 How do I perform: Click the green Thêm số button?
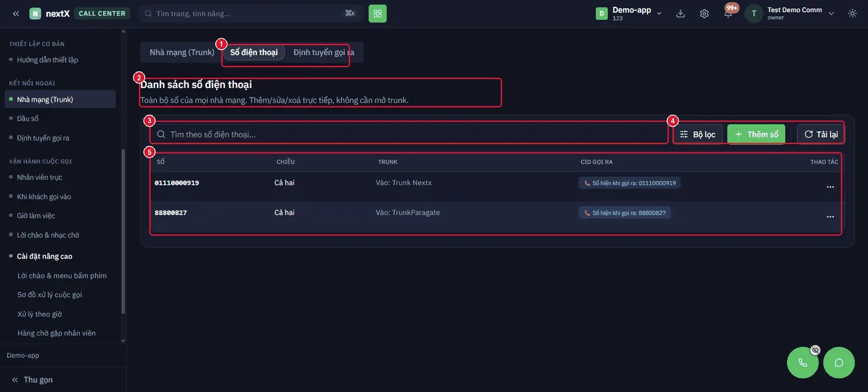coord(756,134)
